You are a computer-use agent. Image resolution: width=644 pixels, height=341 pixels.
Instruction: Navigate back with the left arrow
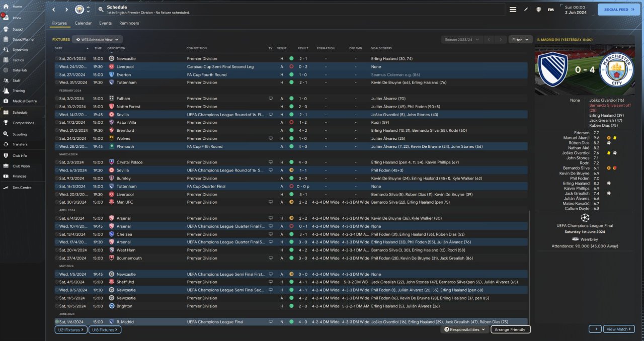[x=54, y=10]
